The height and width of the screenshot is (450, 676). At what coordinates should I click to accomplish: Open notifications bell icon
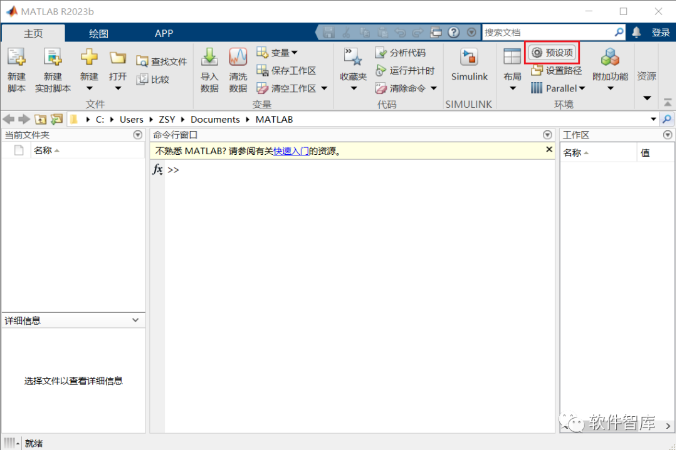(x=636, y=32)
